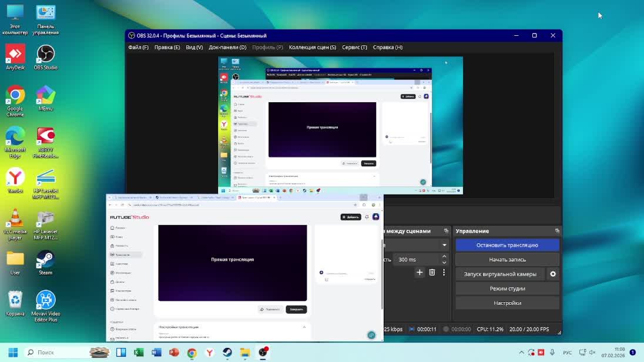Open the Справка (H) menu in OBS

[388, 47]
